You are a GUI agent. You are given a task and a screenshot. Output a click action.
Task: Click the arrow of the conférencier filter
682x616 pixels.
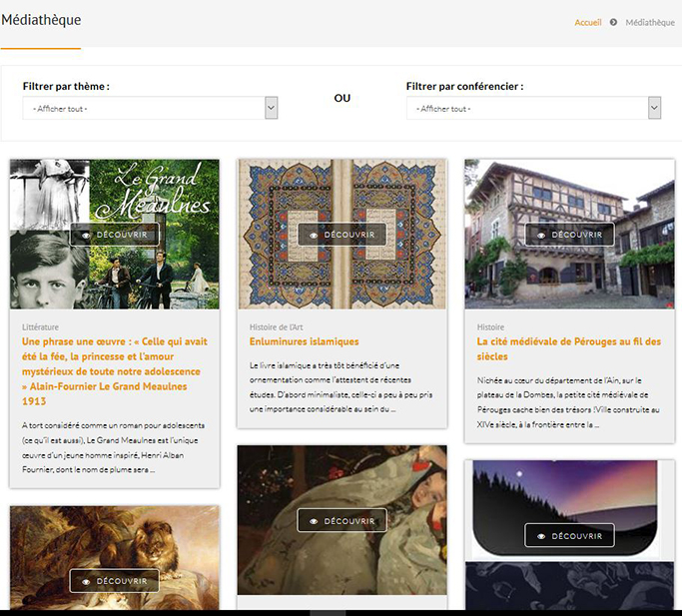tap(654, 108)
